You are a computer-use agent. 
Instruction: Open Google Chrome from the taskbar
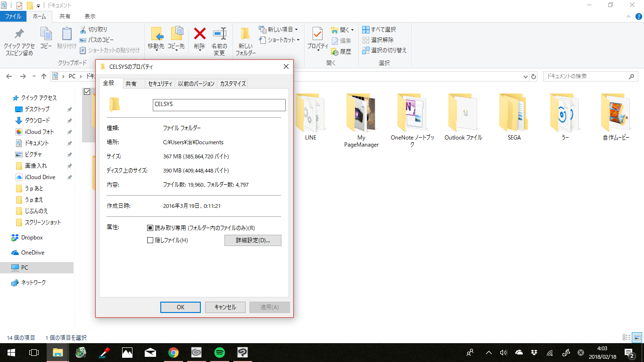173,352
